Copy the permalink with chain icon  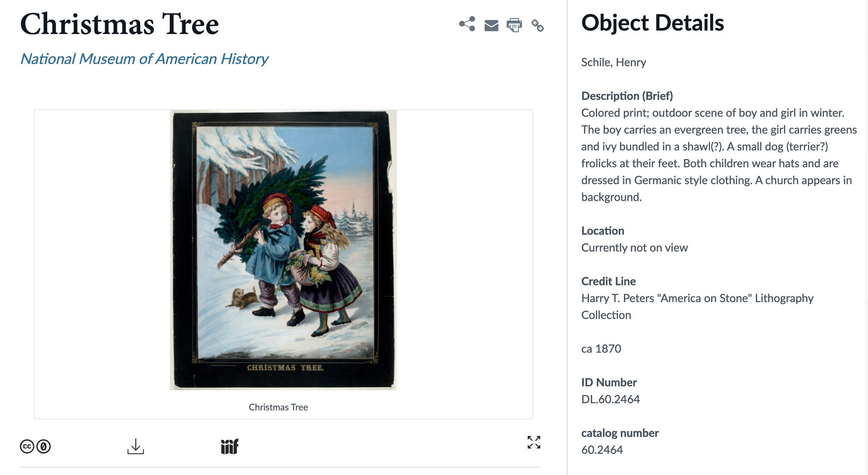pos(537,26)
